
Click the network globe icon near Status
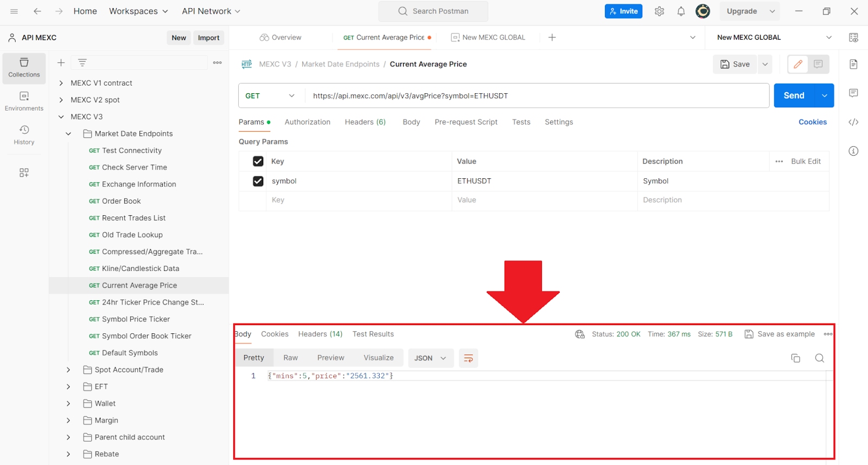tap(580, 334)
